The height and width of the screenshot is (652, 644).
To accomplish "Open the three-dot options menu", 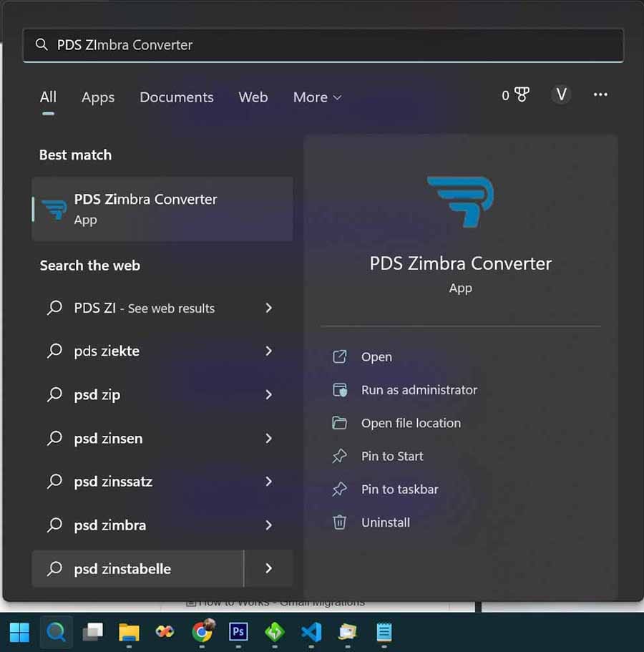I will point(600,94).
